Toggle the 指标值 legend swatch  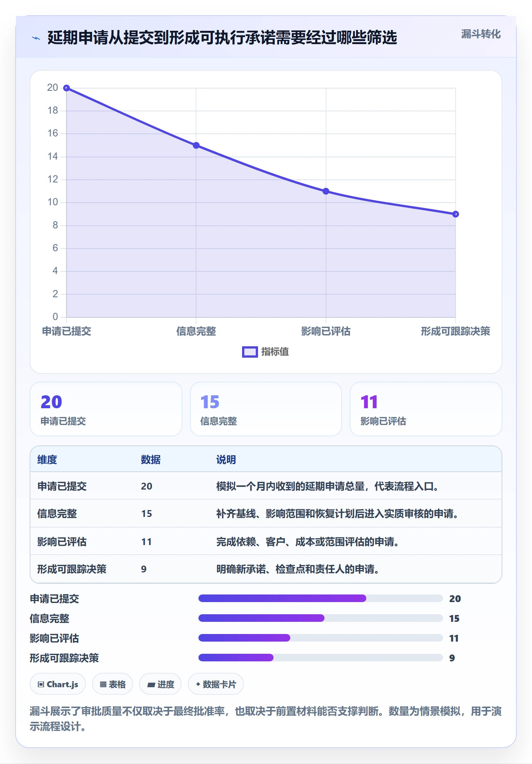pos(250,352)
